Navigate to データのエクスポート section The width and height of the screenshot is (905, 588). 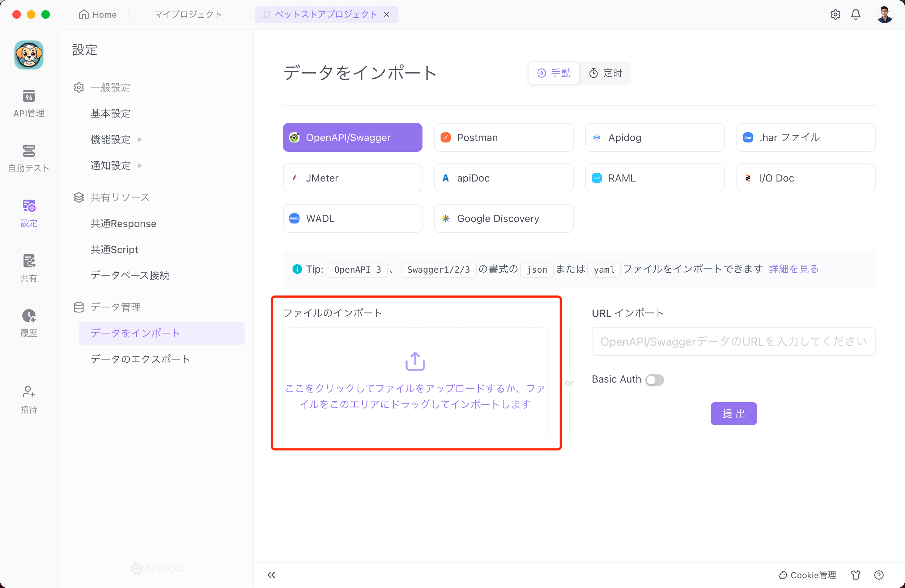pos(140,359)
